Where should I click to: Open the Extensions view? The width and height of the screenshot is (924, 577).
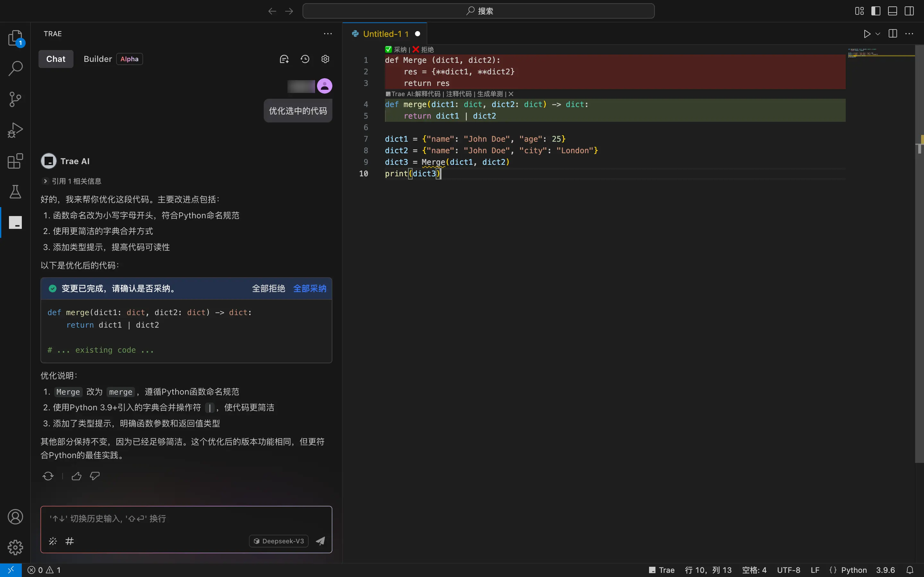[x=15, y=161]
